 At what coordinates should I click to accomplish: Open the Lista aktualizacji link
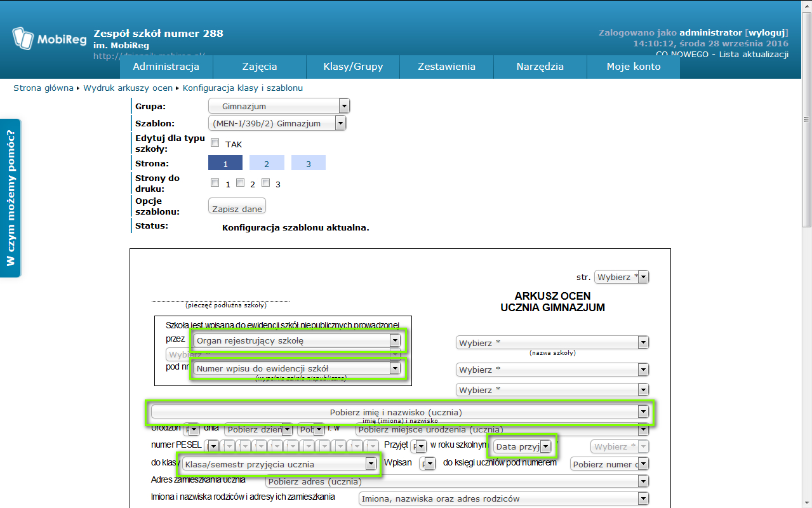[754, 55]
